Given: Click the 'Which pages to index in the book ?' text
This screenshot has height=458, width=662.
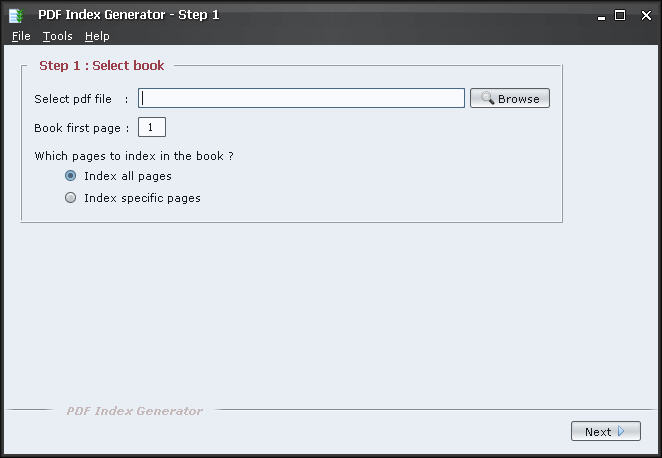Looking at the screenshot, I should 134,156.
